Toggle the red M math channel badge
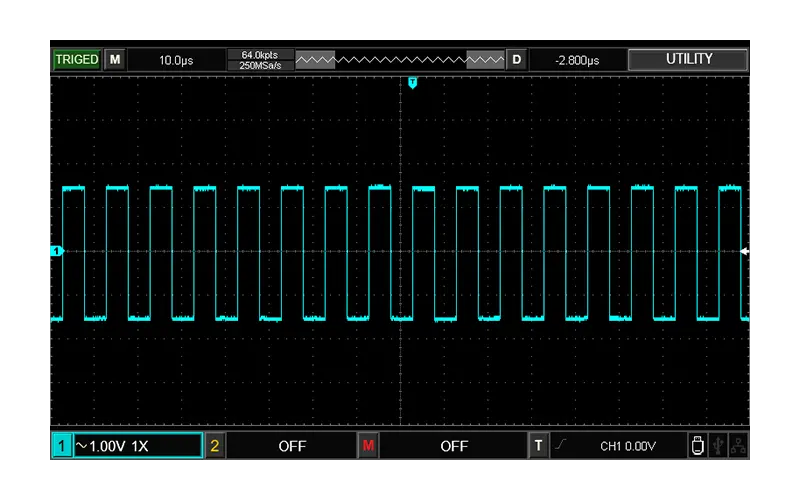 pyautogui.click(x=368, y=446)
